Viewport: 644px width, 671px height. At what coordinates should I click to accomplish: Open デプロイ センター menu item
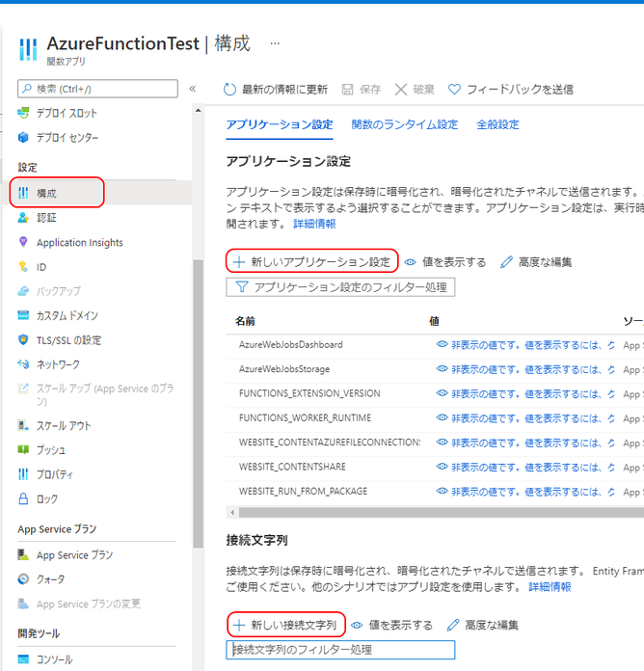[x=58, y=137]
